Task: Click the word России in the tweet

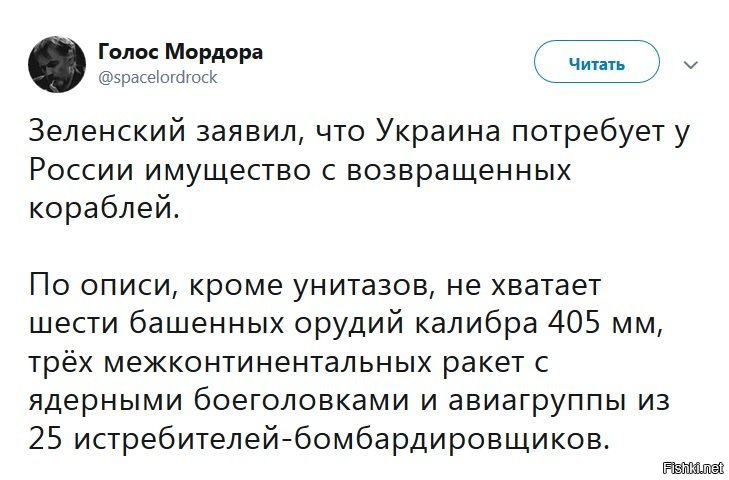Action: point(82,170)
